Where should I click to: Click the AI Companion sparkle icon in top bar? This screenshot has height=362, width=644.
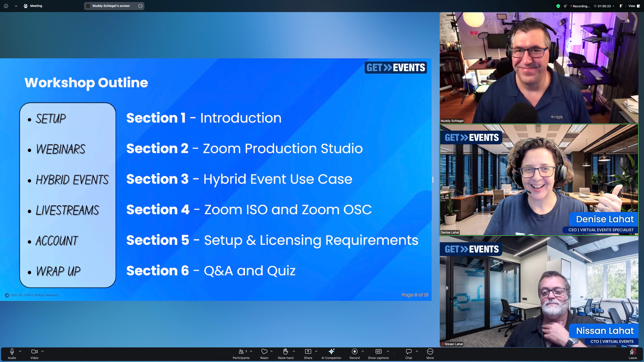(565, 6)
